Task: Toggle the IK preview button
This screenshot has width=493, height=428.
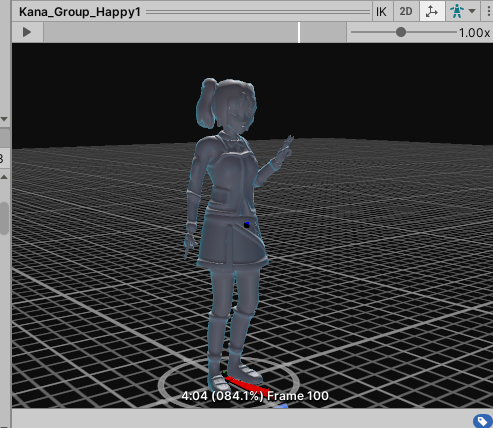Action: [381, 12]
